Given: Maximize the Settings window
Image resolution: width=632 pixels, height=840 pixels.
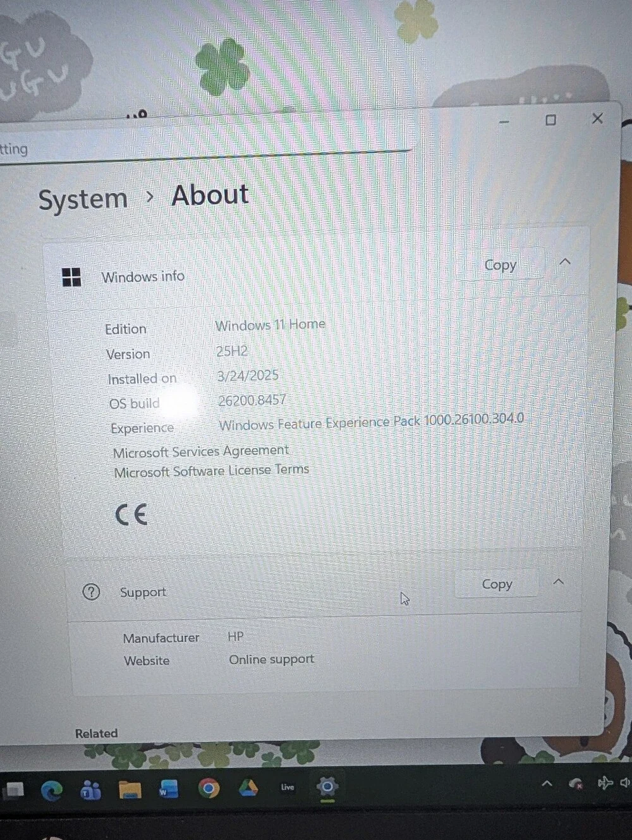Looking at the screenshot, I should tap(550, 120).
